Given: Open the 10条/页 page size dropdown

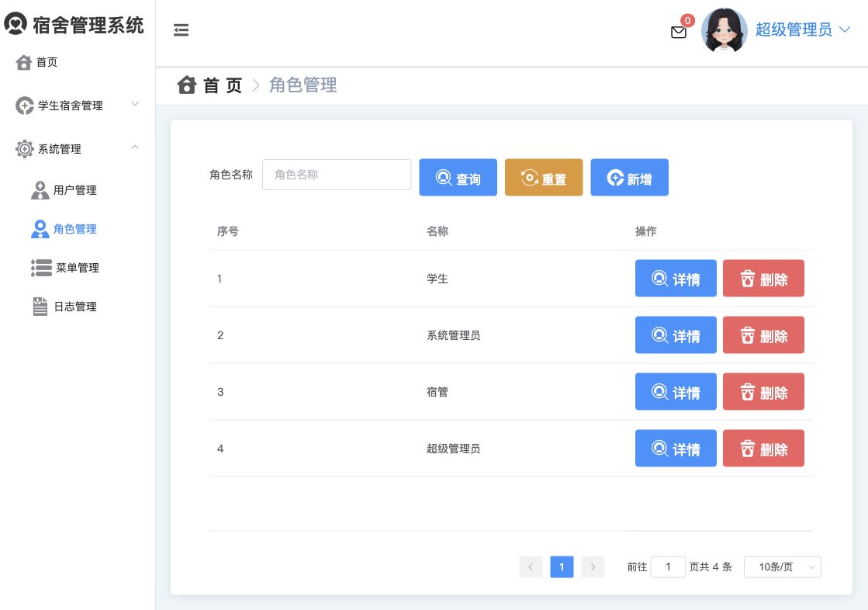Looking at the screenshot, I should (782, 567).
